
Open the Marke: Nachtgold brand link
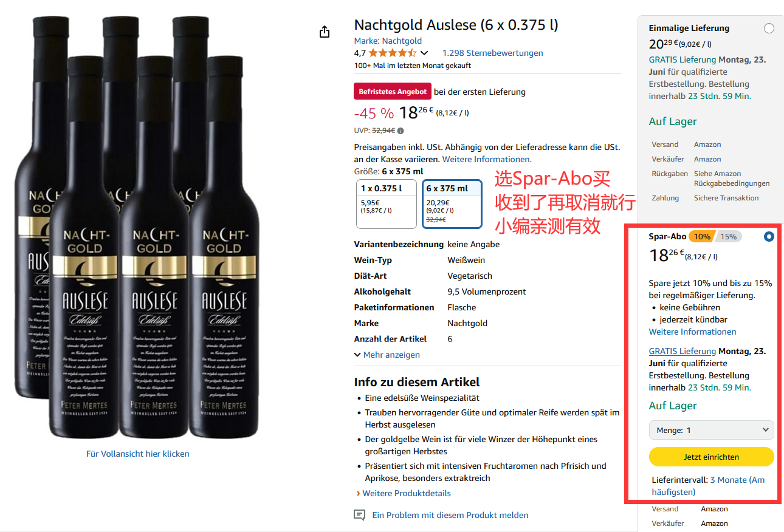tap(388, 41)
